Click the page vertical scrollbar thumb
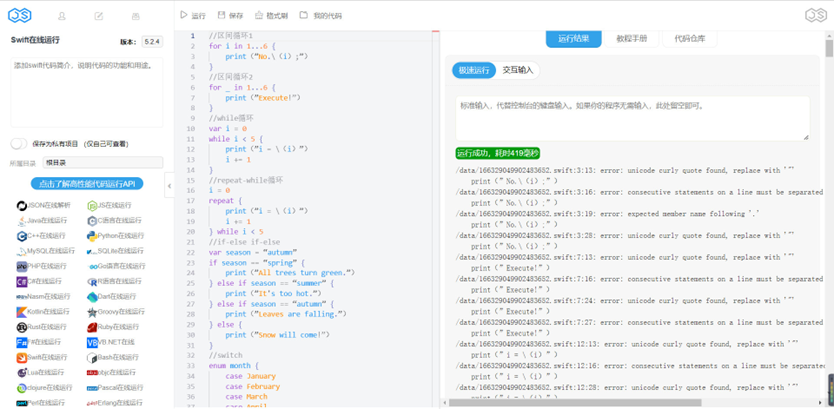The width and height of the screenshot is (834, 409). click(x=829, y=48)
